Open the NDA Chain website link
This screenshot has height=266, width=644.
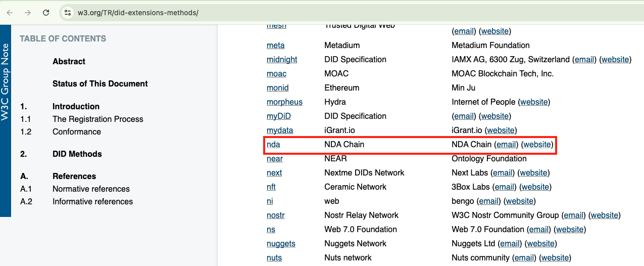[537, 144]
